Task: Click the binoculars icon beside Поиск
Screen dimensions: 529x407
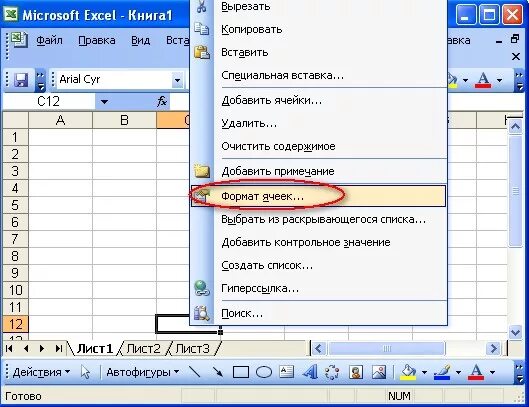Action: coord(202,313)
